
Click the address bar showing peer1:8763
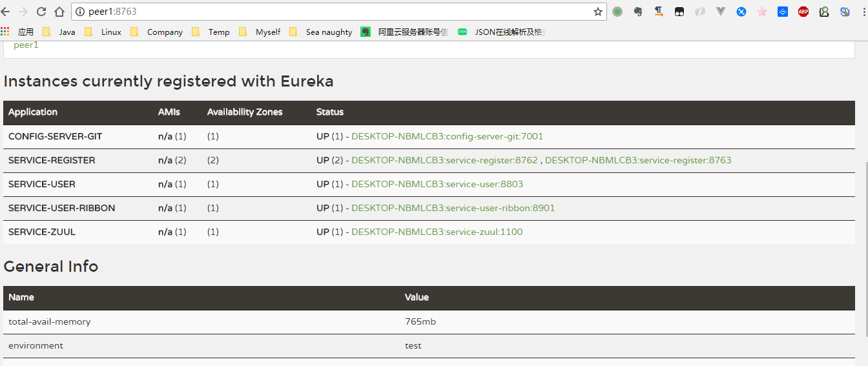pyautogui.click(x=323, y=12)
